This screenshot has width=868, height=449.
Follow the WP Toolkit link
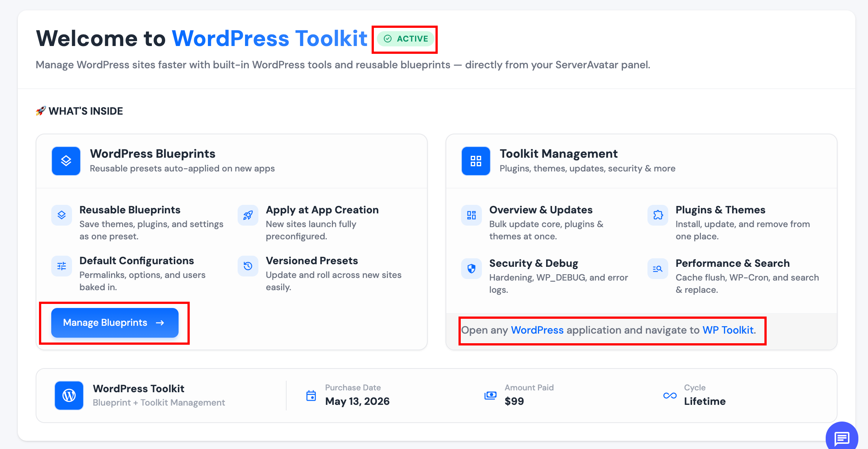(x=728, y=330)
